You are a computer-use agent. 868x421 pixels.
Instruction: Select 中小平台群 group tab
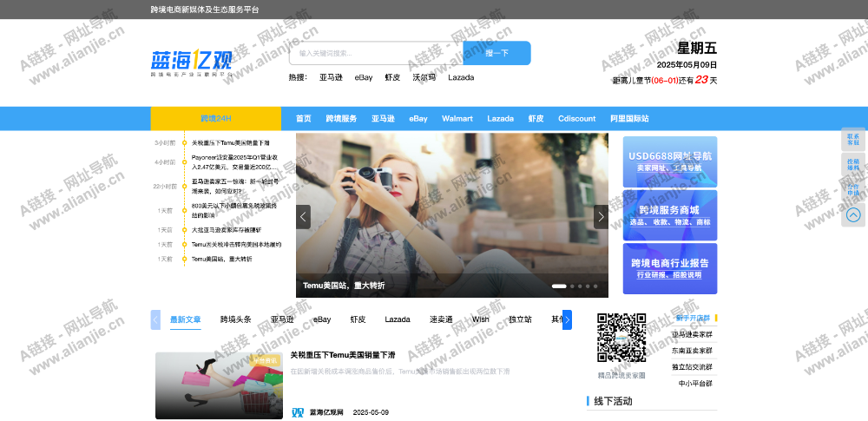695,383
